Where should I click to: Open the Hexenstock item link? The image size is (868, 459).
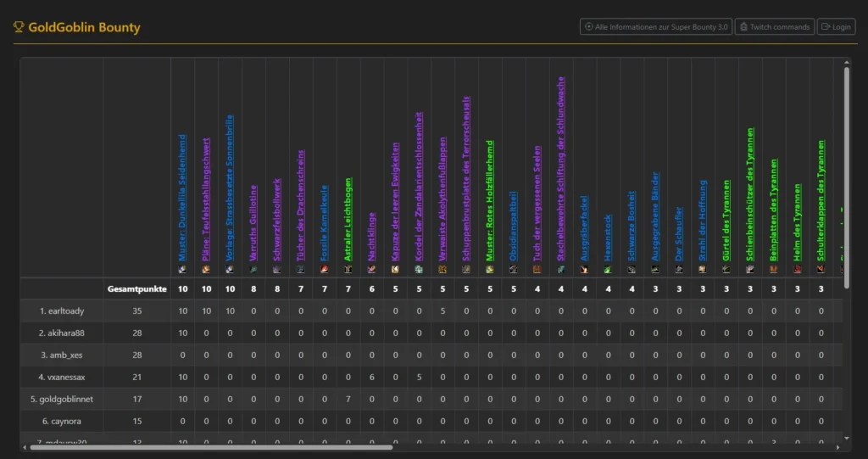(608, 238)
